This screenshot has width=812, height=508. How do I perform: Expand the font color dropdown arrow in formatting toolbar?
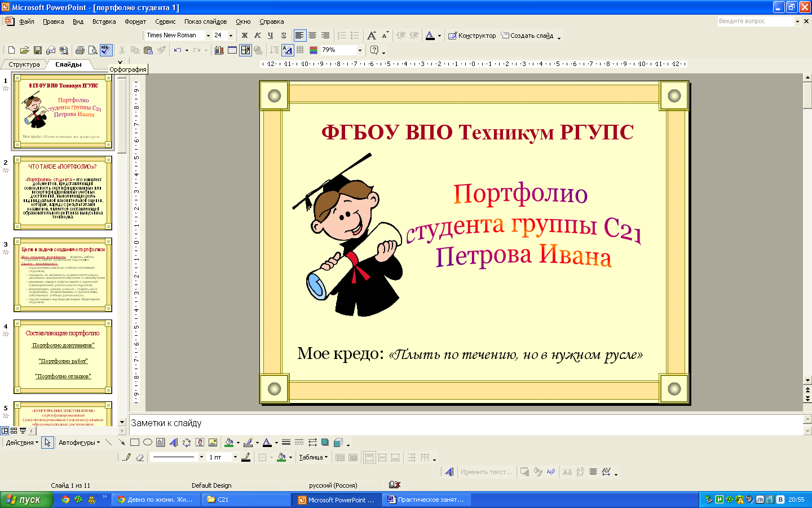[439, 36]
